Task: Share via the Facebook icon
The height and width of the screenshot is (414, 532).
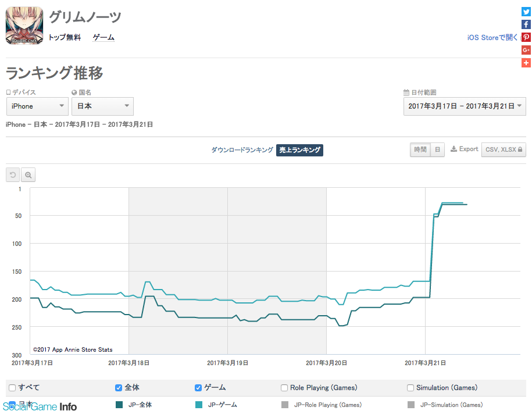Action: tap(526, 24)
